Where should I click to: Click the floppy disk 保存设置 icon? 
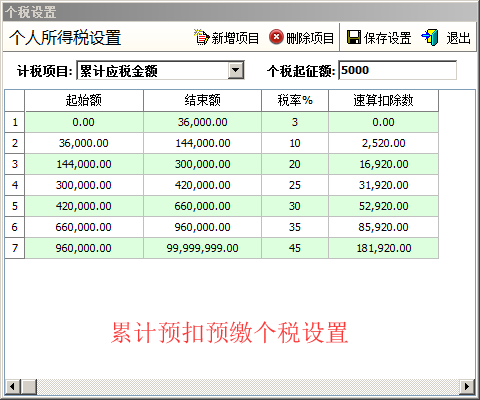[354, 37]
